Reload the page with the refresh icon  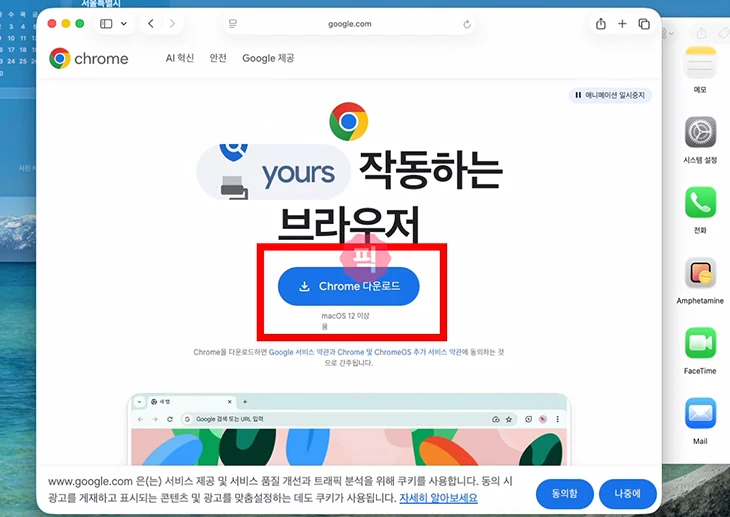pos(467,24)
